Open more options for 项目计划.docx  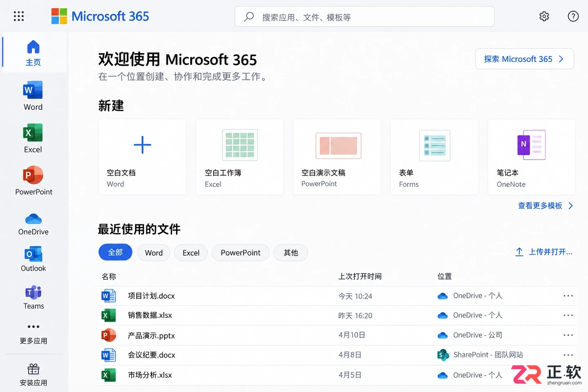[568, 296]
